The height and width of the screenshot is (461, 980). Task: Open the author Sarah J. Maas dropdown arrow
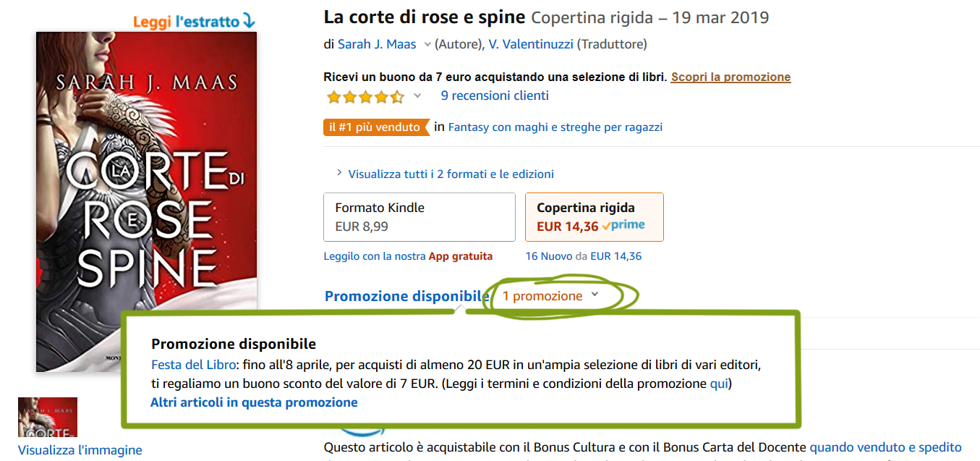[x=427, y=44]
